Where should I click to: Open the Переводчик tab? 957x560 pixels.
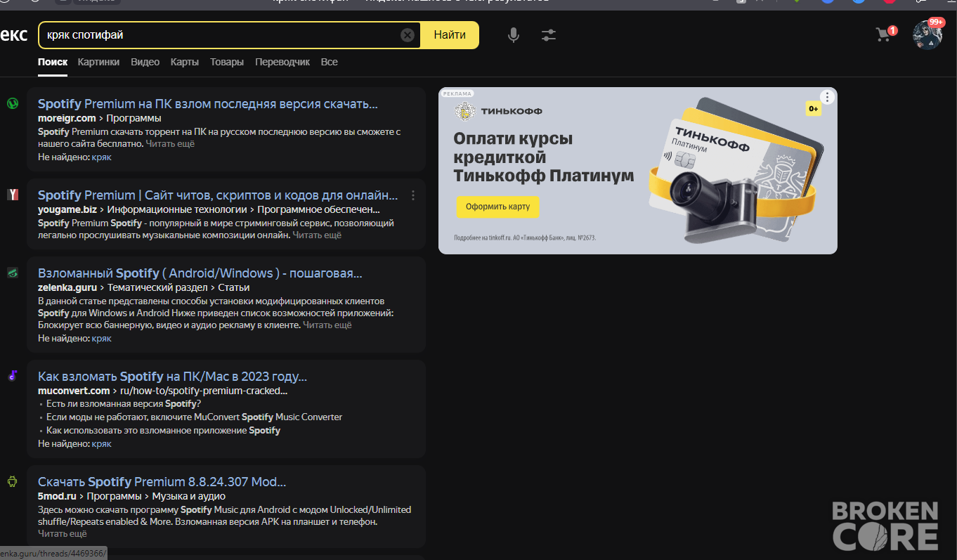point(282,62)
